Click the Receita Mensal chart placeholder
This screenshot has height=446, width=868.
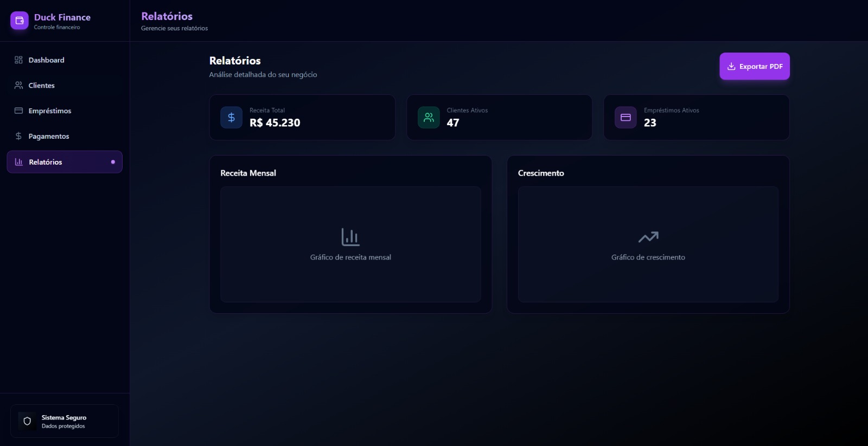350,244
